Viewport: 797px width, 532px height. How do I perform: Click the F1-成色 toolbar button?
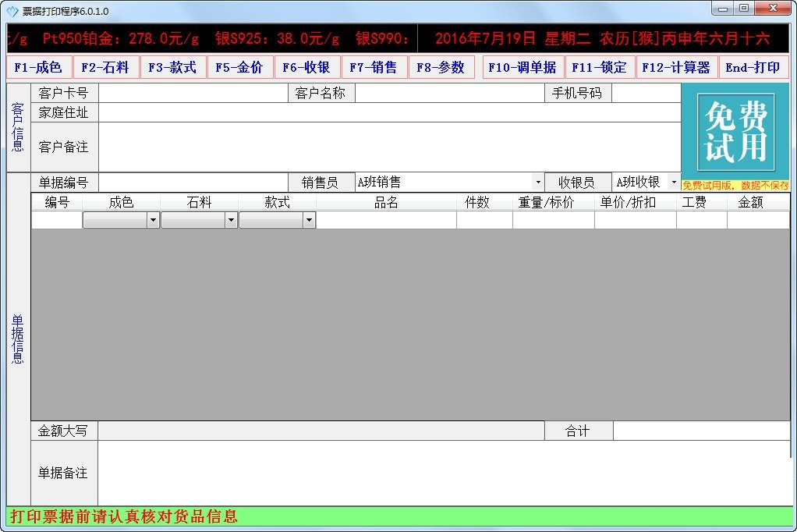39,68
